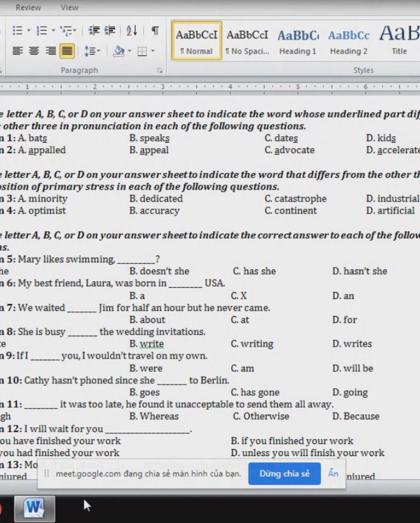Click answer 'D. artificial'
Image resolution: width=420 pixels, height=523 pixels.
(390, 211)
